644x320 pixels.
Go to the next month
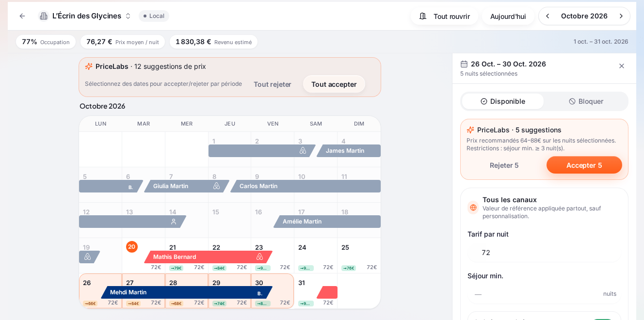tap(621, 16)
